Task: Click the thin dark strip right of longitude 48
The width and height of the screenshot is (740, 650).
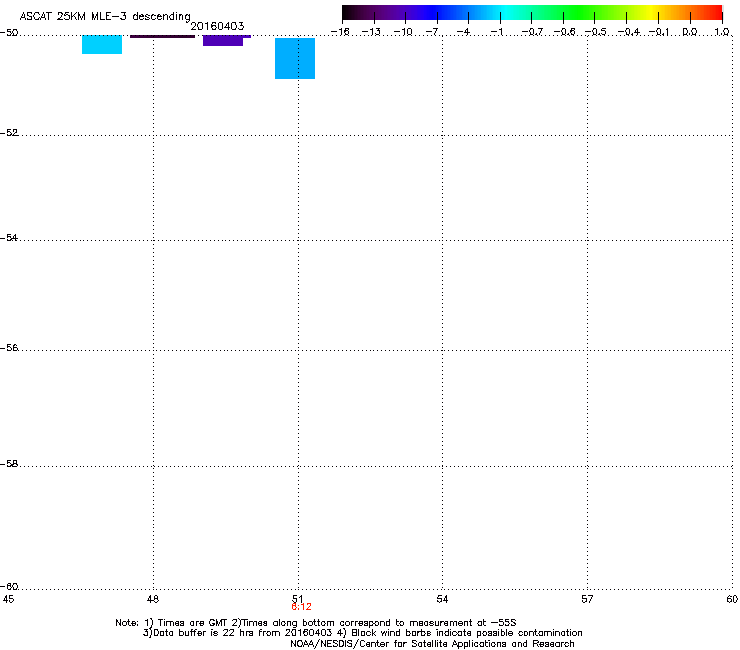Action: [162, 36]
